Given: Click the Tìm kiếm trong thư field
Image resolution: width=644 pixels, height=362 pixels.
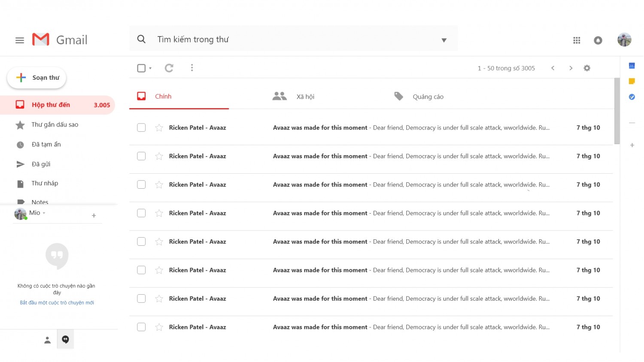Looking at the screenshot, I should tap(293, 39).
